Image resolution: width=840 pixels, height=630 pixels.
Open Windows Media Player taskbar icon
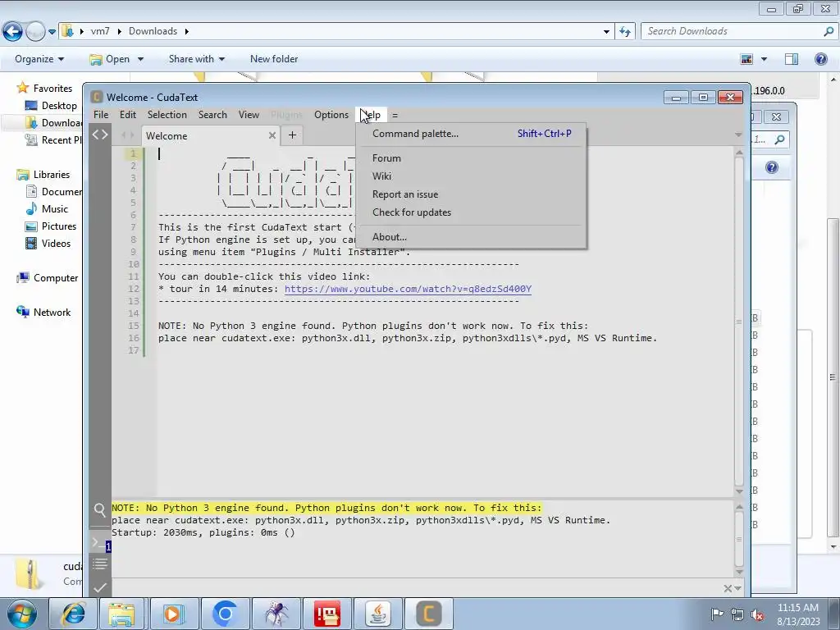[x=174, y=614]
